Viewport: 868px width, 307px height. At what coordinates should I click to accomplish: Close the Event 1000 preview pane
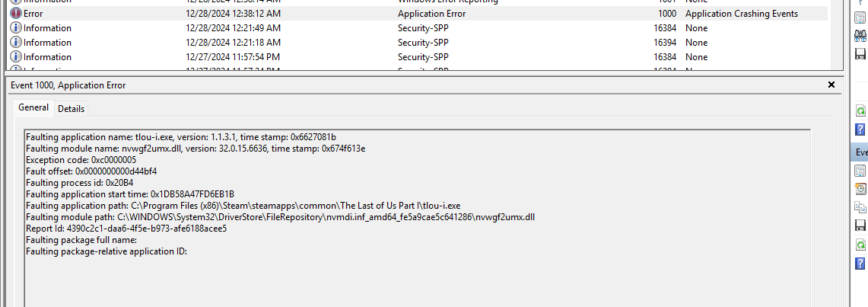click(x=831, y=85)
